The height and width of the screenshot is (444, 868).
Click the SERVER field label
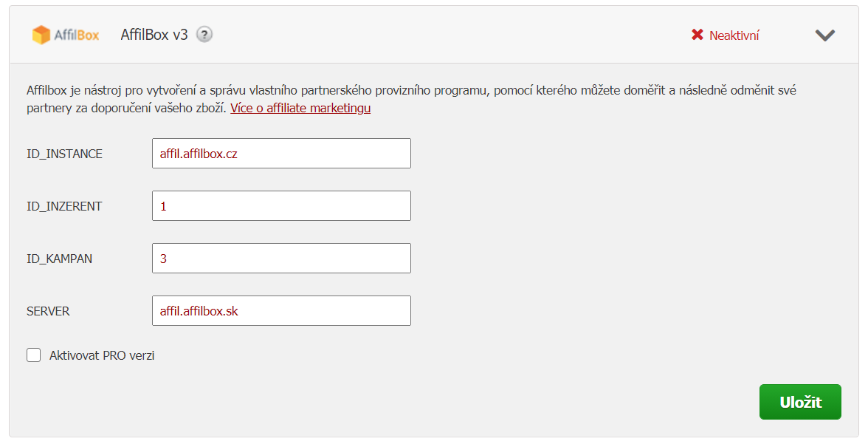click(x=48, y=312)
